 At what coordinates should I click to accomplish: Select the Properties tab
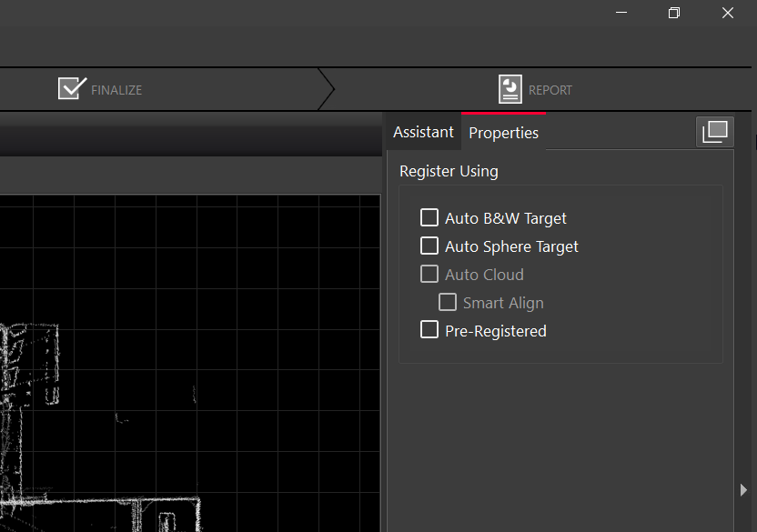[503, 132]
